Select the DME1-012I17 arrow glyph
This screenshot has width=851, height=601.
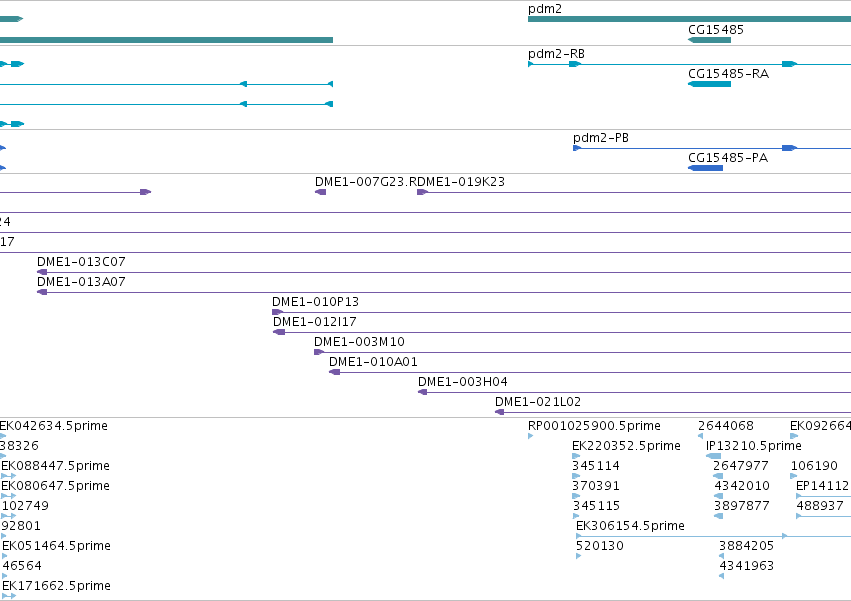coord(279,332)
